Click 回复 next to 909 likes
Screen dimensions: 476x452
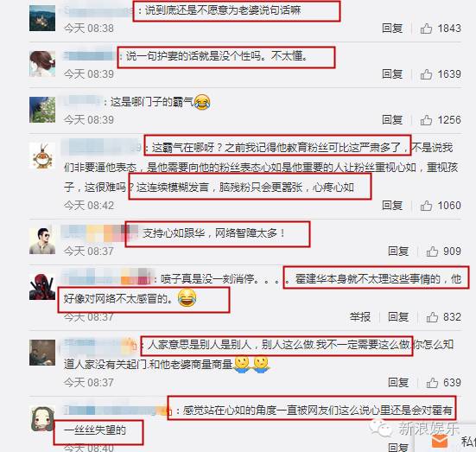click(x=398, y=251)
